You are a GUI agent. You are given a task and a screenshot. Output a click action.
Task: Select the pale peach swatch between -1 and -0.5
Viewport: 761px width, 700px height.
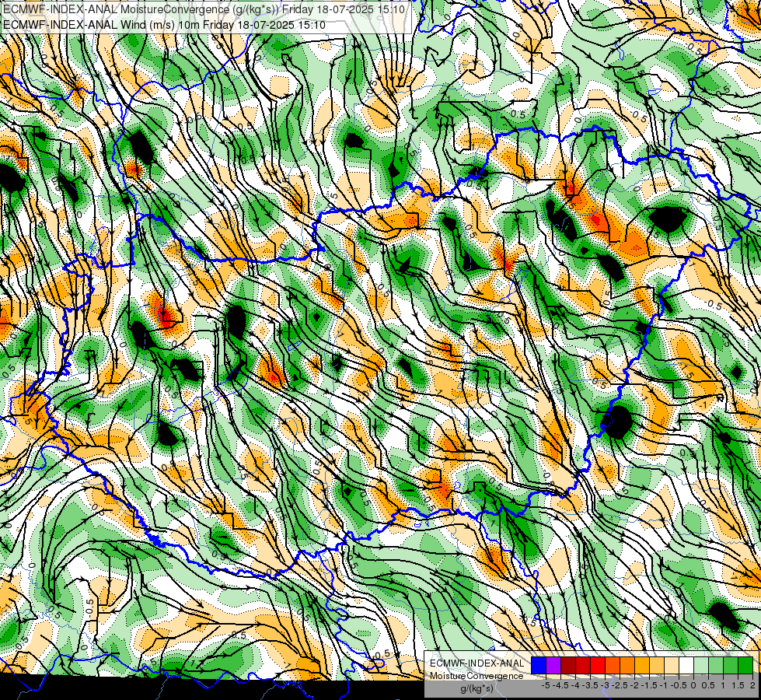pos(672,666)
